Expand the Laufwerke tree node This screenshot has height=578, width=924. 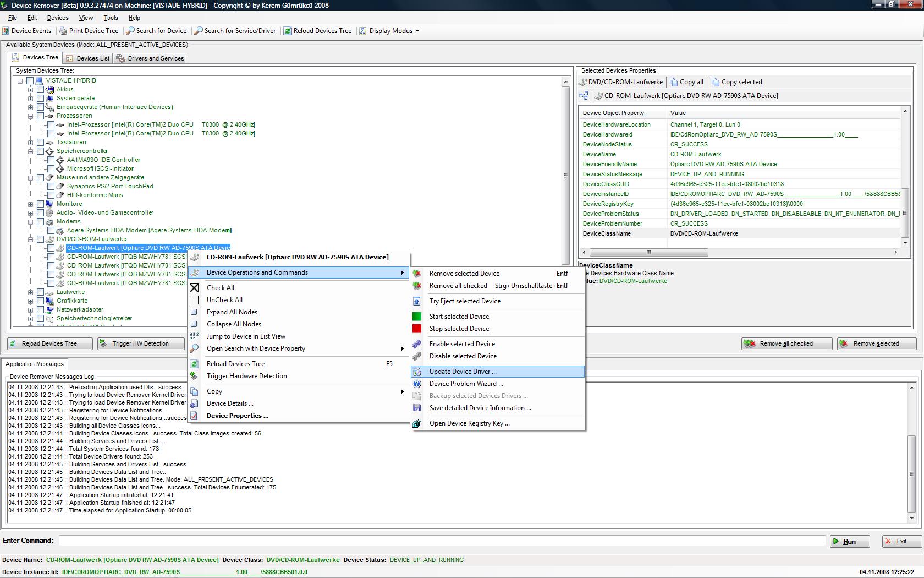[x=31, y=292]
